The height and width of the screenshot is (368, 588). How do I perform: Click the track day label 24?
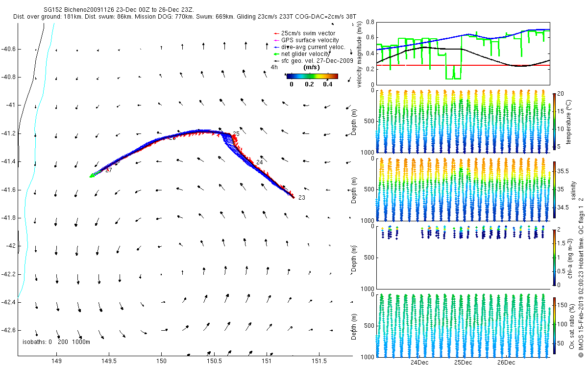260,162
